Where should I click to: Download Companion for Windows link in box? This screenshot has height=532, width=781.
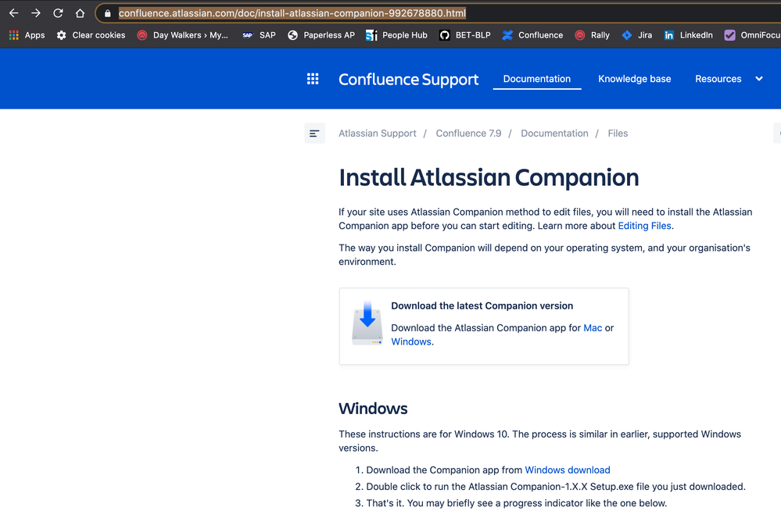point(411,342)
